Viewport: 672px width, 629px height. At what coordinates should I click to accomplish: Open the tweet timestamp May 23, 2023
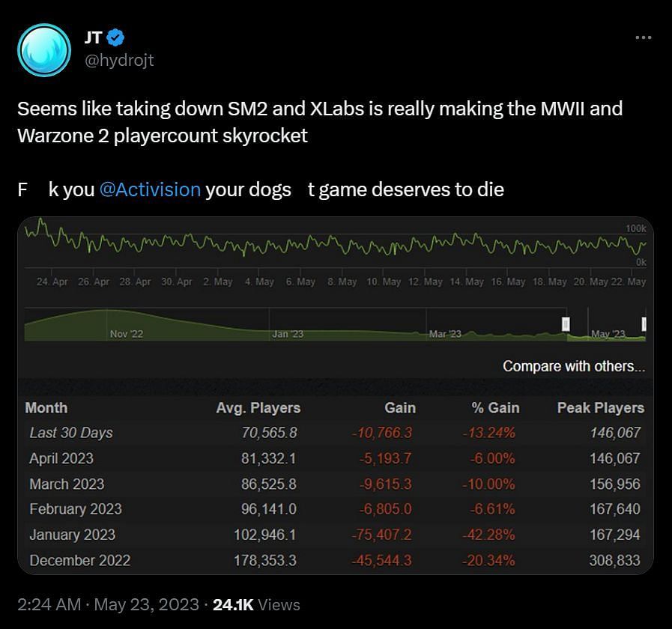[x=147, y=604]
